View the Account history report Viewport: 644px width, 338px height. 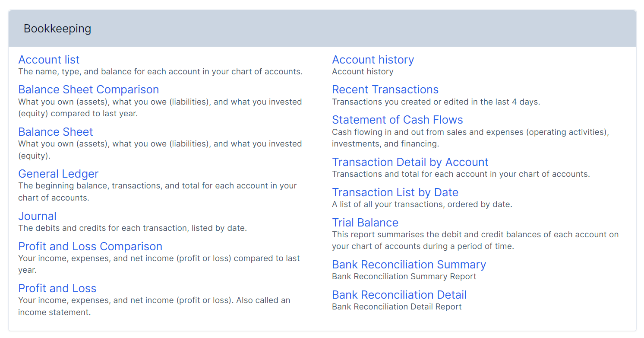pyautogui.click(x=373, y=60)
